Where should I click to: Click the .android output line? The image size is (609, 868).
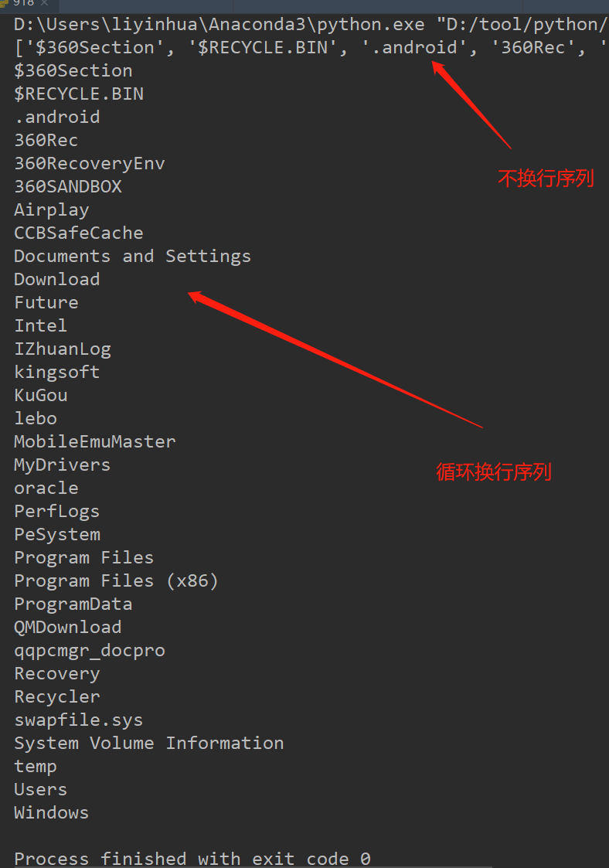coord(57,117)
